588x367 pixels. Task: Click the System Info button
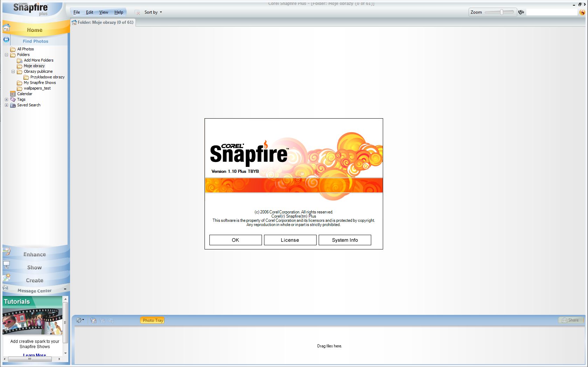point(345,240)
